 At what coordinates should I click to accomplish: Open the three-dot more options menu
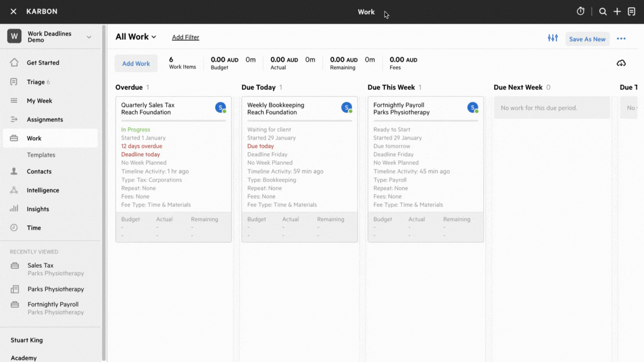621,39
